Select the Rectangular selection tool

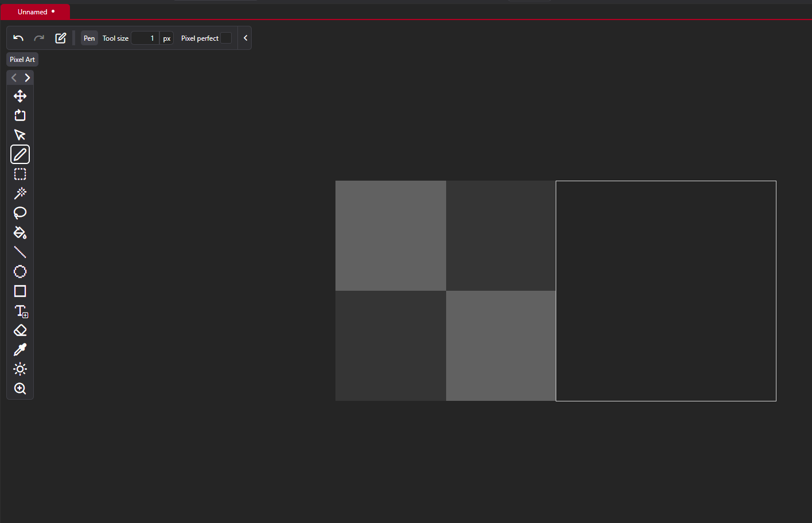click(20, 174)
